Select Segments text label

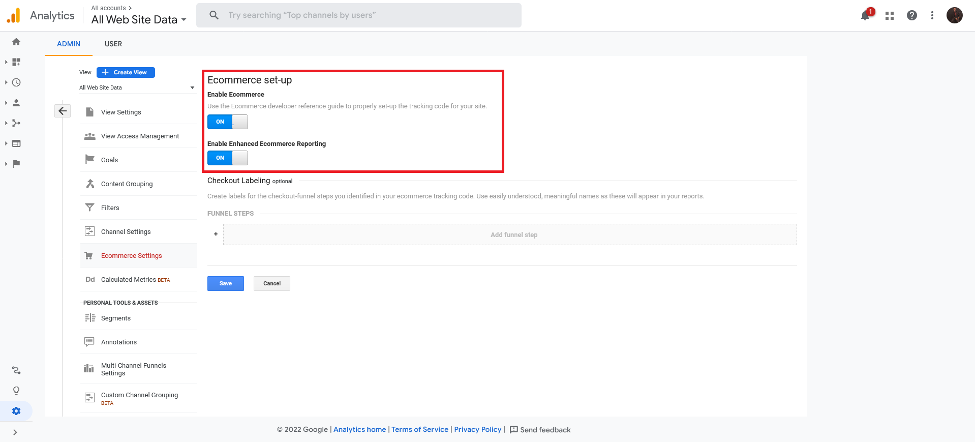coord(116,318)
